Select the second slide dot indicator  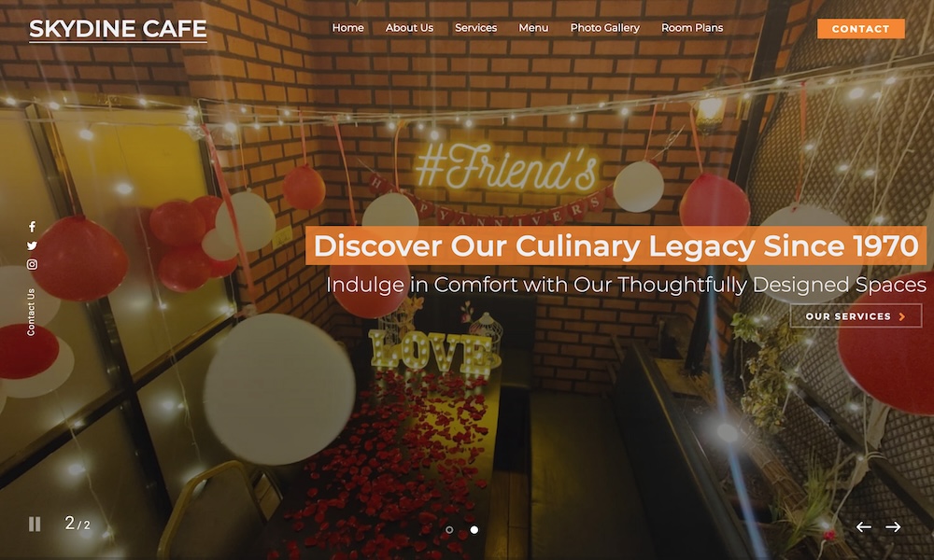click(474, 529)
